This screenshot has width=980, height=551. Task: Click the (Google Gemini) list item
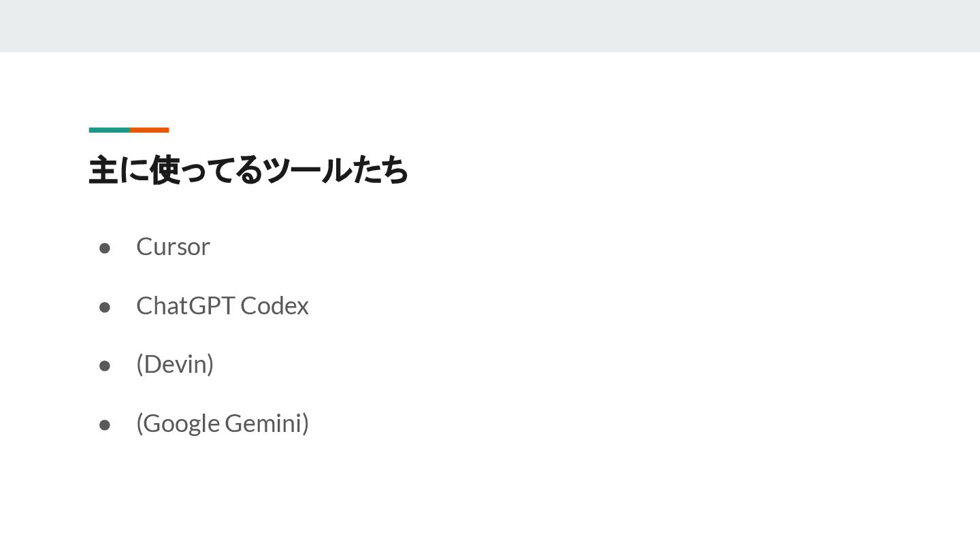click(x=223, y=423)
